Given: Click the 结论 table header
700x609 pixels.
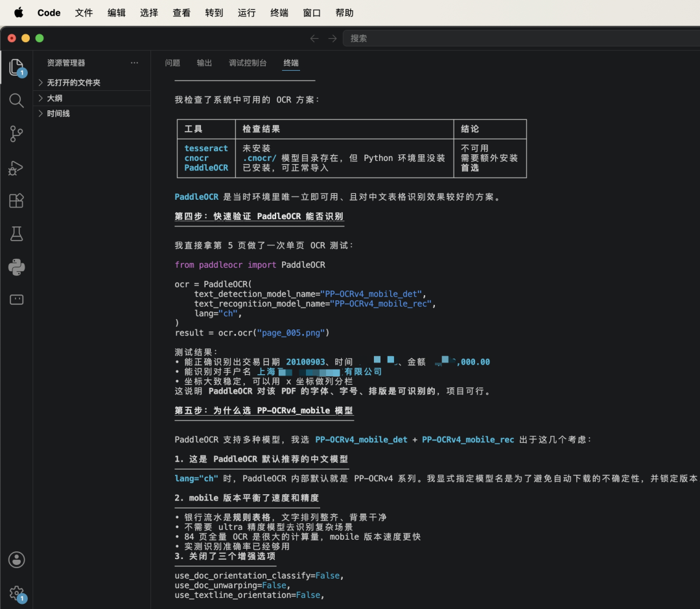Looking at the screenshot, I should coord(470,129).
